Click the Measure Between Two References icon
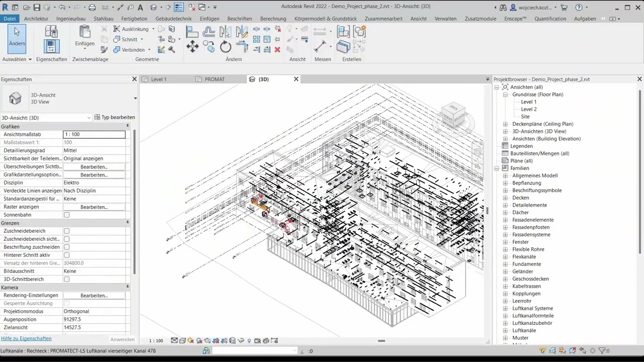This screenshot has width=644, height=362. 319,31
